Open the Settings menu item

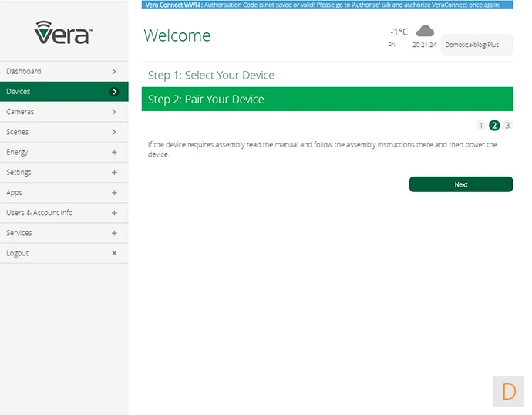pyautogui.click(x=64, y=172)
